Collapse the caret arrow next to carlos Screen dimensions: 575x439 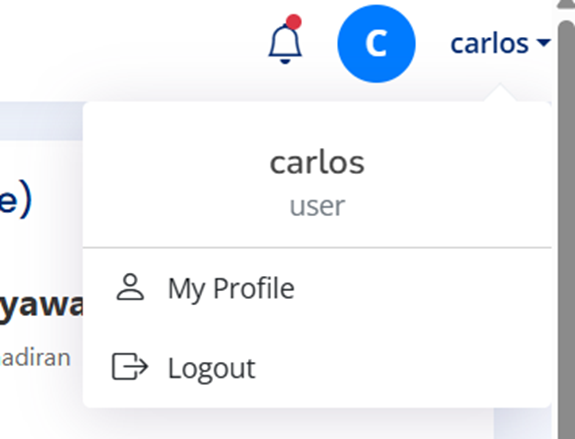coord(543,43)
